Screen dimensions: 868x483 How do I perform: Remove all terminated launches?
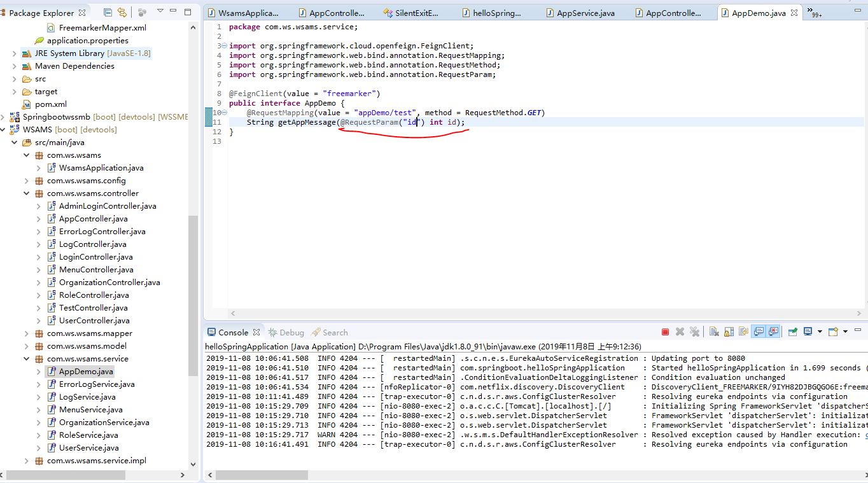point(695,331)
